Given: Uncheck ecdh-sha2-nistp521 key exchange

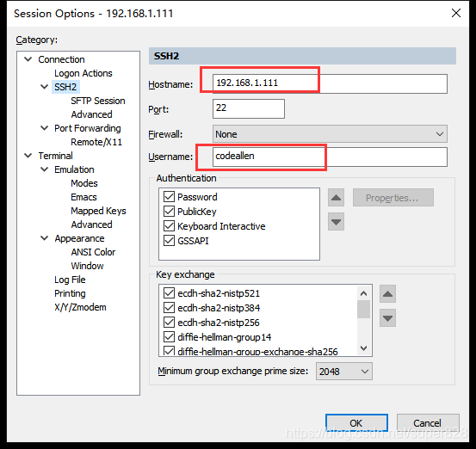Looking at the screenshot, I should click(169, 293).
